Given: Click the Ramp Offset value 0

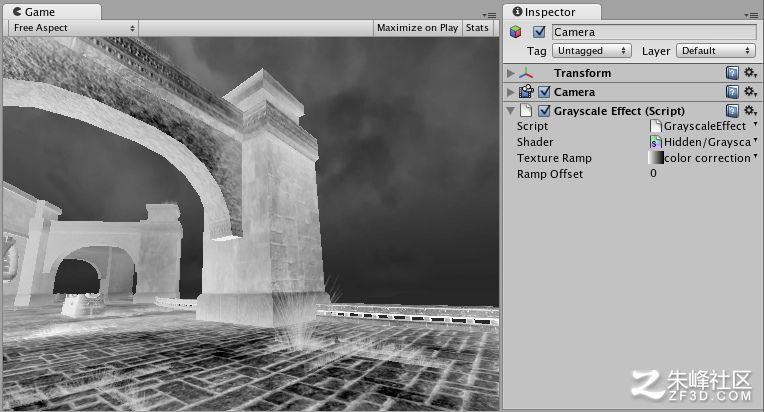Looking at the screenshot, I should [x=653, y=173].
